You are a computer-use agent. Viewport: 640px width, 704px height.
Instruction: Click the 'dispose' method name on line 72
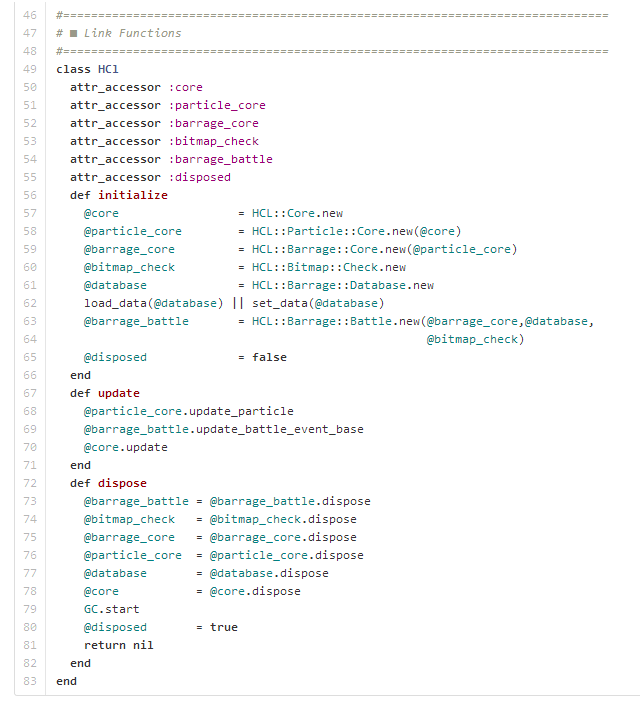pyautogui.click(x=122, y=483)
